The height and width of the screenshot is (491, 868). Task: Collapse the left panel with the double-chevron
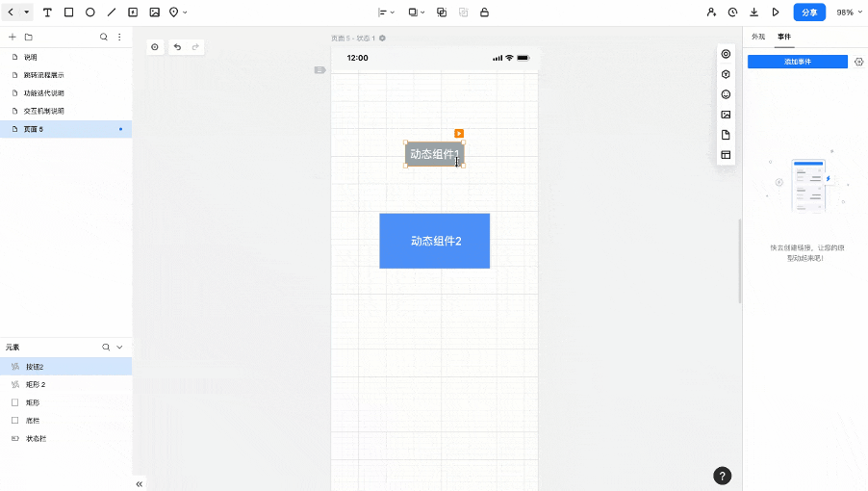pyautogui.click(x=140, y=483)
